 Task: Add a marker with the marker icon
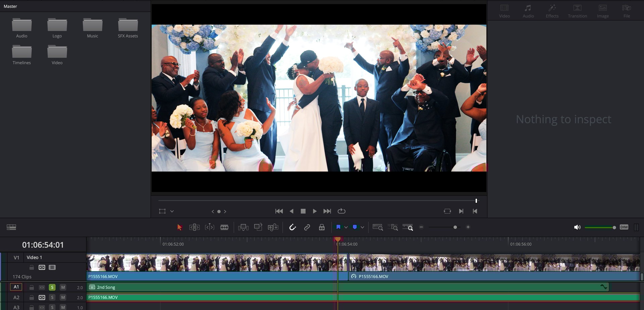355,227
